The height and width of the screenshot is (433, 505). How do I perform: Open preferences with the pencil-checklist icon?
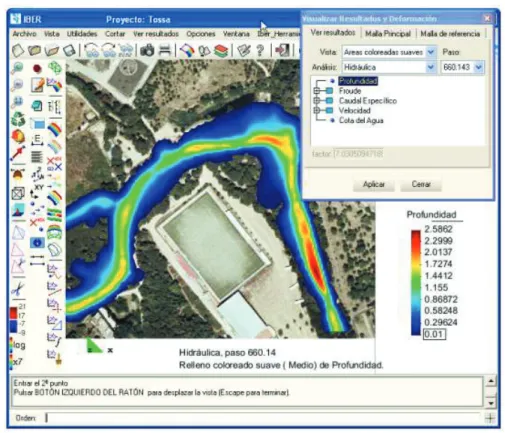coord(244,51)
